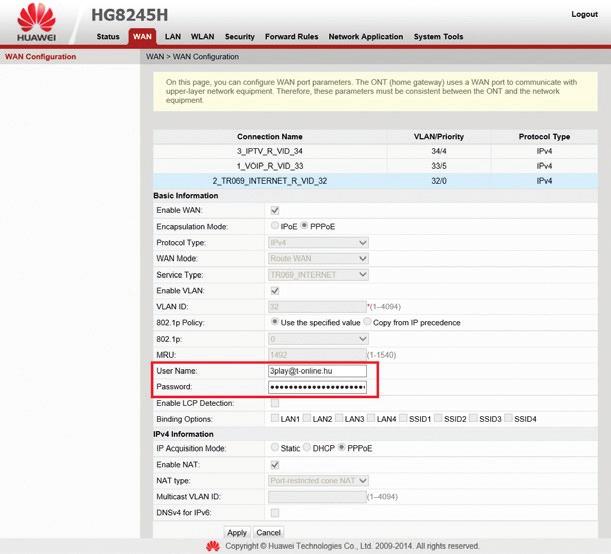Image resolution: width=611 pixels, height=554 pixels.
Task: Choose PPPoE encapsulation mode
Action: click(x=304, y=226)
